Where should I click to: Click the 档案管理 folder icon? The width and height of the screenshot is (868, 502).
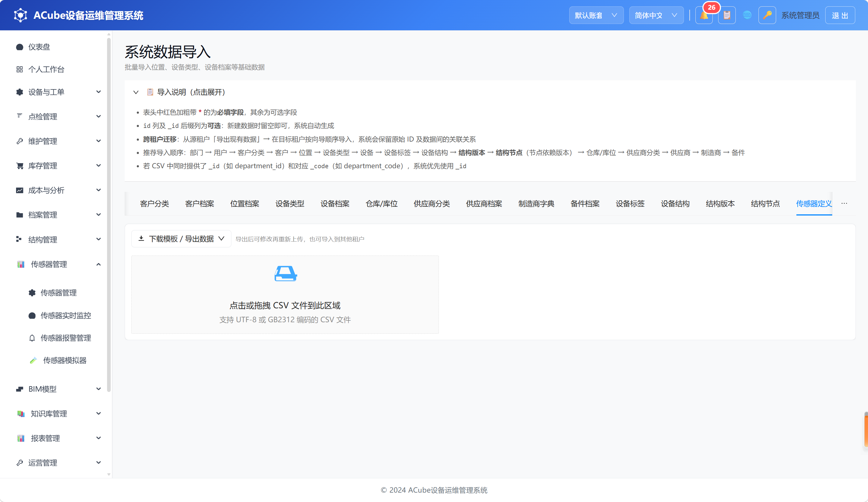[x=20, y=215]
